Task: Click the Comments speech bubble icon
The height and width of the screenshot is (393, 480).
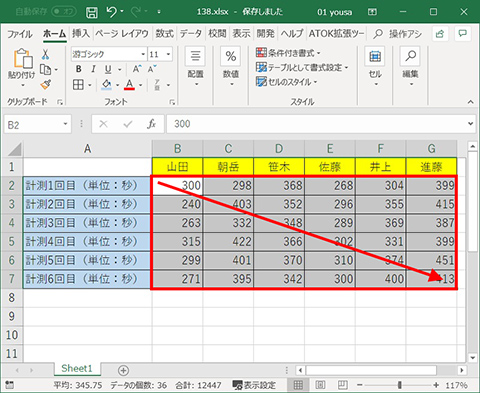Action: click(x=463, y=34)
